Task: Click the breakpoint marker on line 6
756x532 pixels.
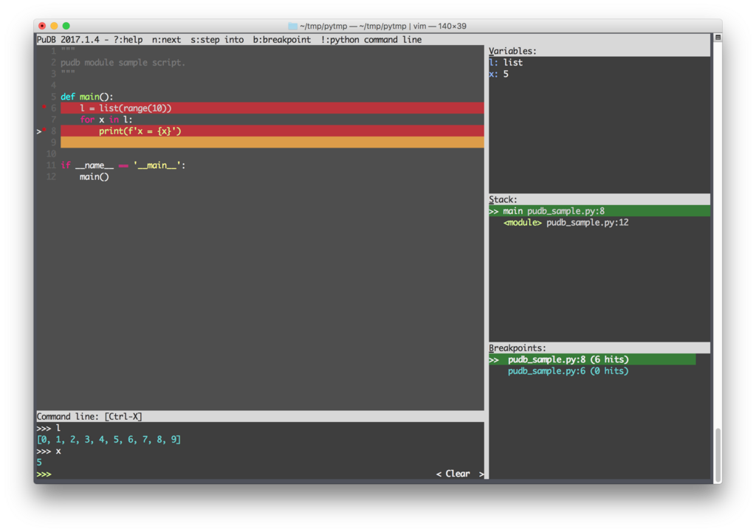Action: 44,107
